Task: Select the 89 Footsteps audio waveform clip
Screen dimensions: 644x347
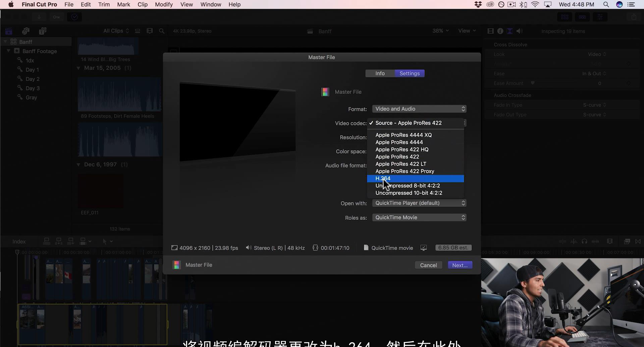Action: [x=120, y=94]
